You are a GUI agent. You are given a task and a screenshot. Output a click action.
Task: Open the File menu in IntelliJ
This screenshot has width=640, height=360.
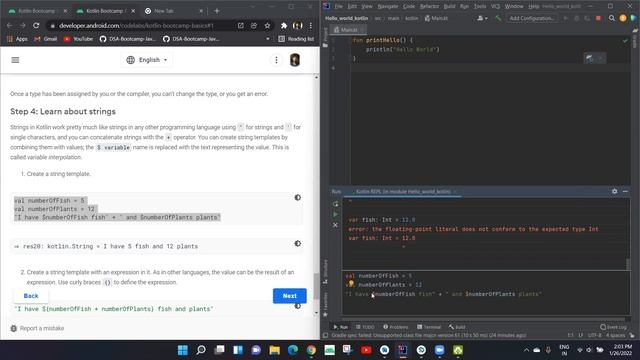[x=339, y=6]
